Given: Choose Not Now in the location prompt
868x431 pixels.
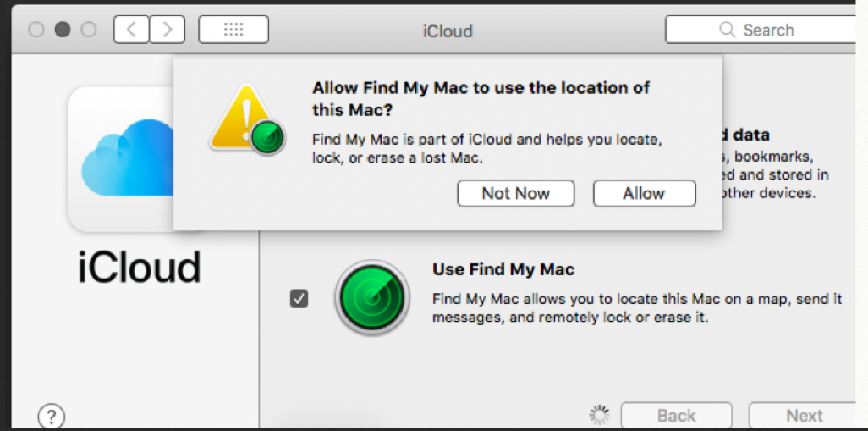Looking at the screenshot, I should coord(515,193).
